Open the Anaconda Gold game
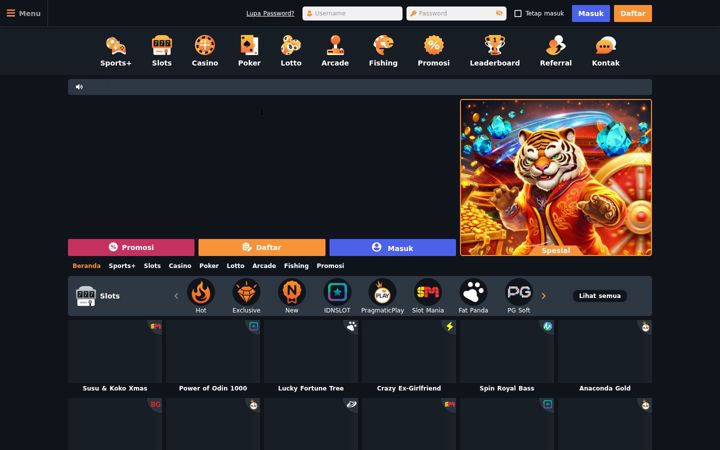720x450 pixels. click(605, 357)
